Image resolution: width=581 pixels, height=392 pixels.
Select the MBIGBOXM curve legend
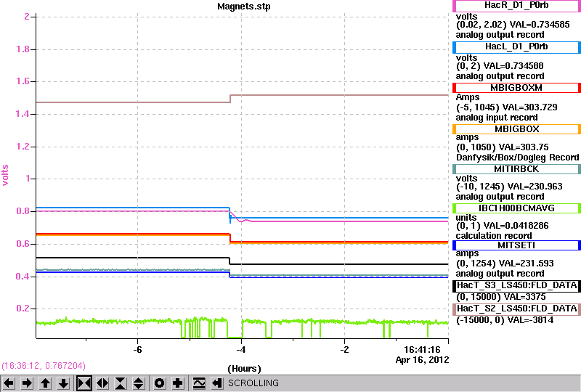[516, 88]
